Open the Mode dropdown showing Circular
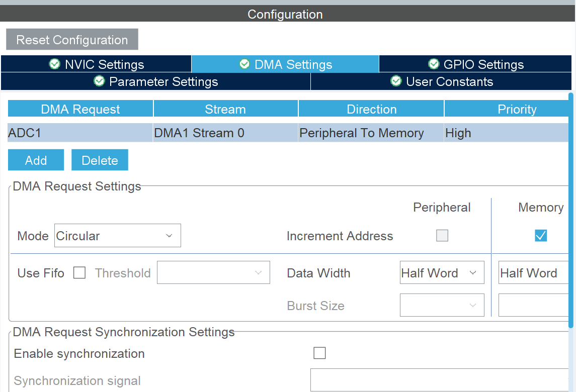Image resolution: width=576 pixels, height=392 pixels. (117, 236)
